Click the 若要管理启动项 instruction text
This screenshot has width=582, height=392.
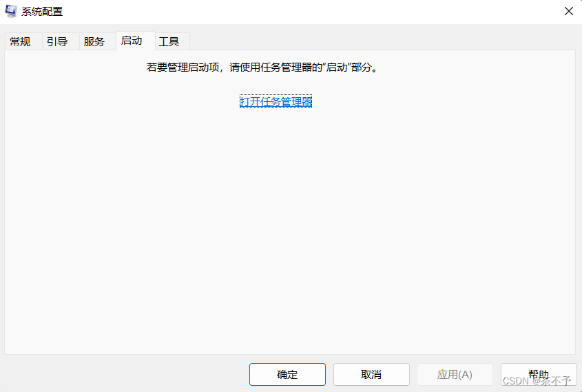coord(263,68)
